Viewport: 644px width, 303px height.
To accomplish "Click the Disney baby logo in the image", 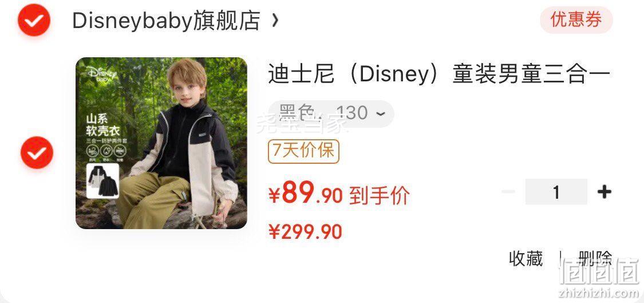I will pos(102,75).
